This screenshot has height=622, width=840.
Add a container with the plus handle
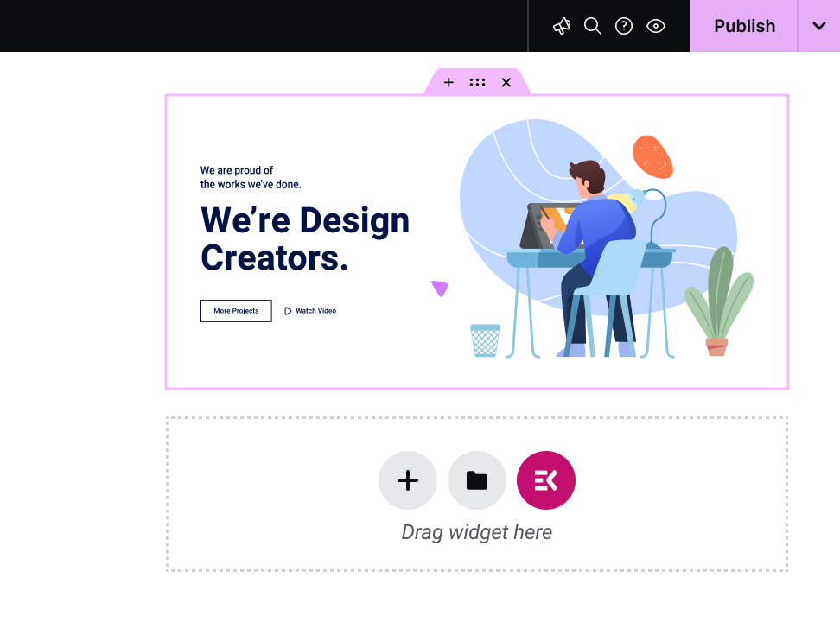pos(449,82)
